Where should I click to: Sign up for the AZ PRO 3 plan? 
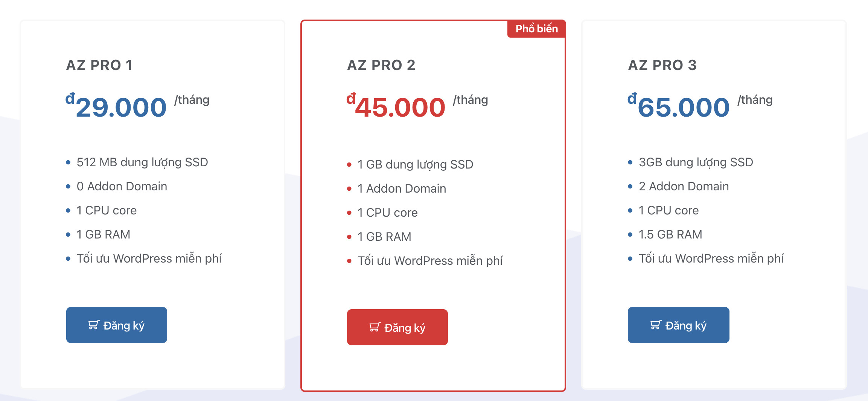coord(679,325)
